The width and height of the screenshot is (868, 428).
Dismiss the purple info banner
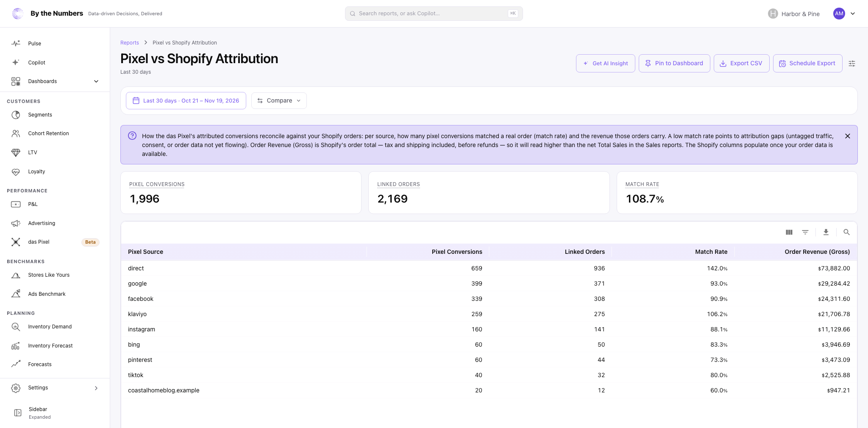[848, 136]
